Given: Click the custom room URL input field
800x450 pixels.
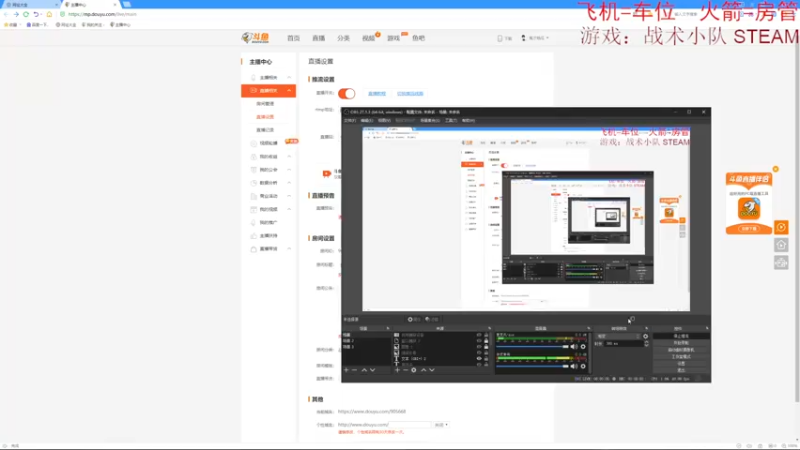Looking at the screenshot, I should point(410,424).
